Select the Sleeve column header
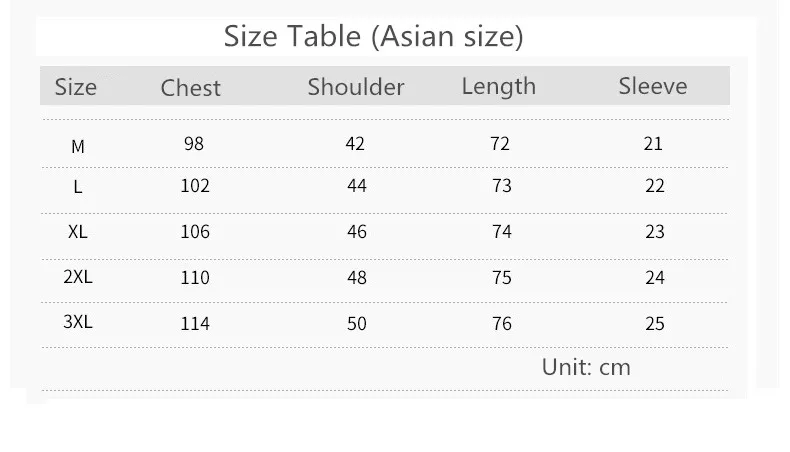This screenshot has height=452, width=790. (653, 86)
